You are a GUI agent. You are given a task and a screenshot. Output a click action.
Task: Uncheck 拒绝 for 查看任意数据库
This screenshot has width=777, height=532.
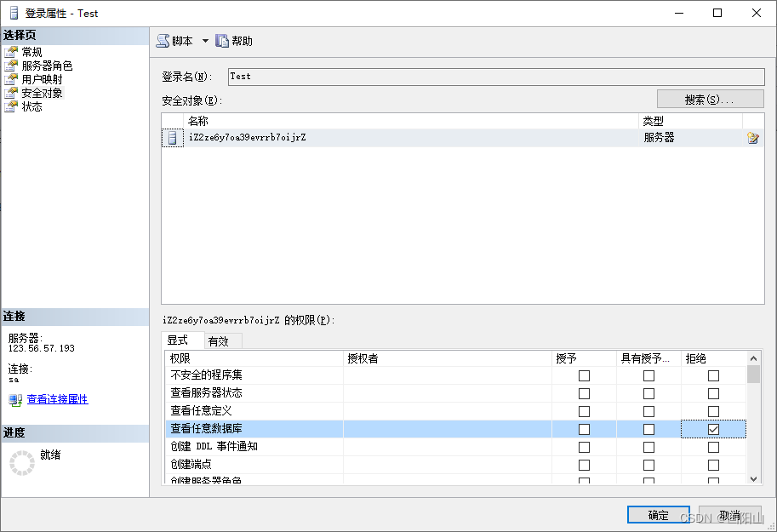pos(713,429)
